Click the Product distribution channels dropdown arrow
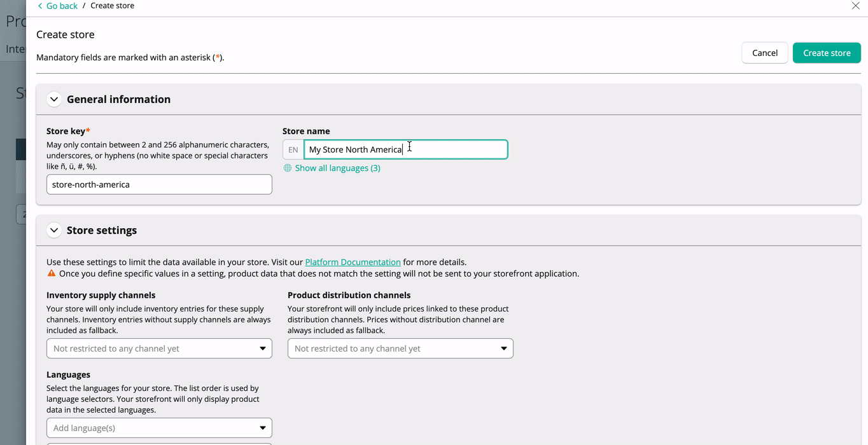The height and width of the screenshot is (445, 868). click(x=503, y=348)
